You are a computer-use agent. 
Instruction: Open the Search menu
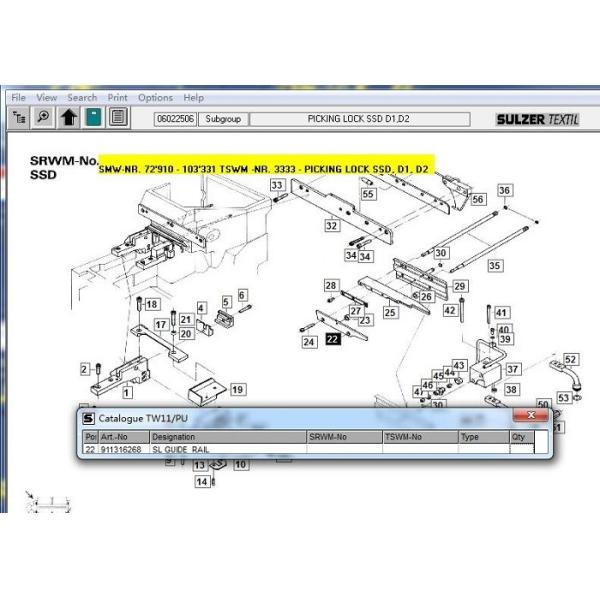(82, 98)
